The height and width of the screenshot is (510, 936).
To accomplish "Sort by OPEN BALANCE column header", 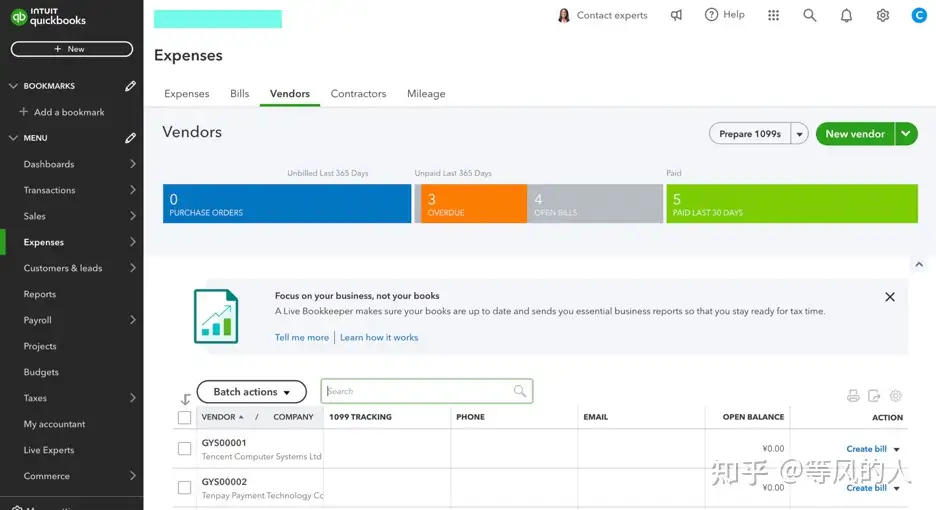I will [x=753, y=417].
